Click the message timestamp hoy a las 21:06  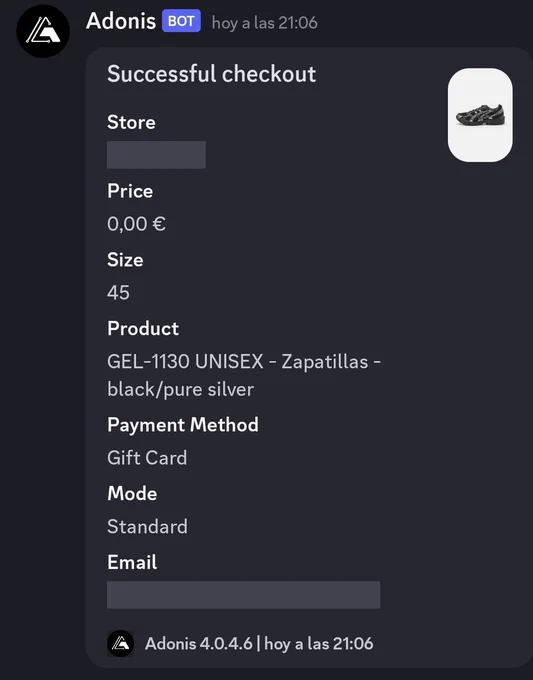pyautogui.click(x=265, y=23)
